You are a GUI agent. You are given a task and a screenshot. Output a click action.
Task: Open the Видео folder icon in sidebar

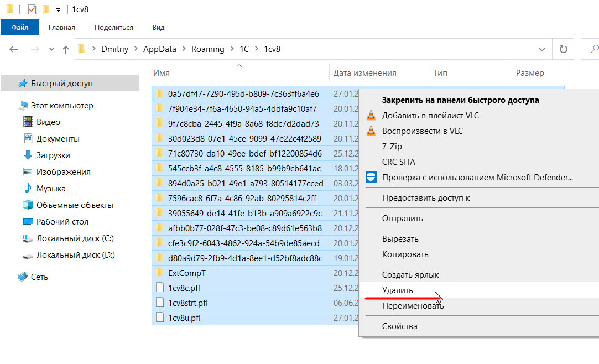(x=28, y=122)
